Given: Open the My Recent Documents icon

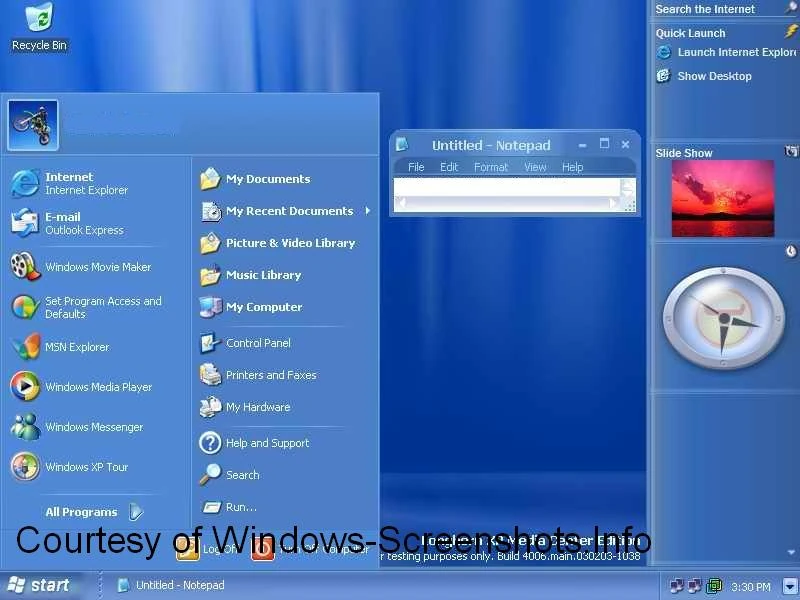Looking at the screenshot, I should coord(210,211).
